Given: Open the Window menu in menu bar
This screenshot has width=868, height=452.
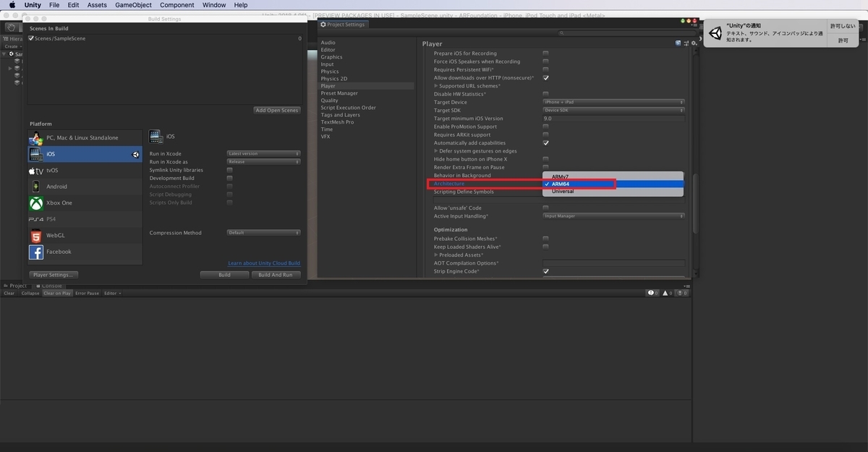Looking at the screenshot, I should click(214, 5).
